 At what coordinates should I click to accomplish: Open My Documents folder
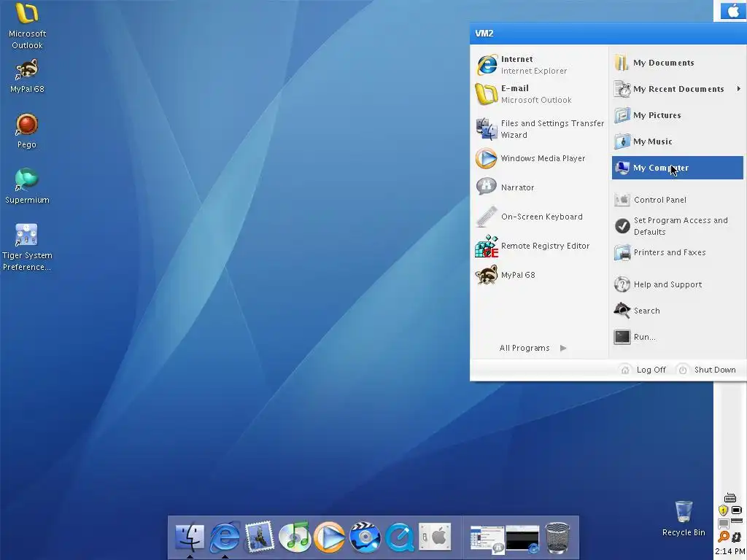678,63
